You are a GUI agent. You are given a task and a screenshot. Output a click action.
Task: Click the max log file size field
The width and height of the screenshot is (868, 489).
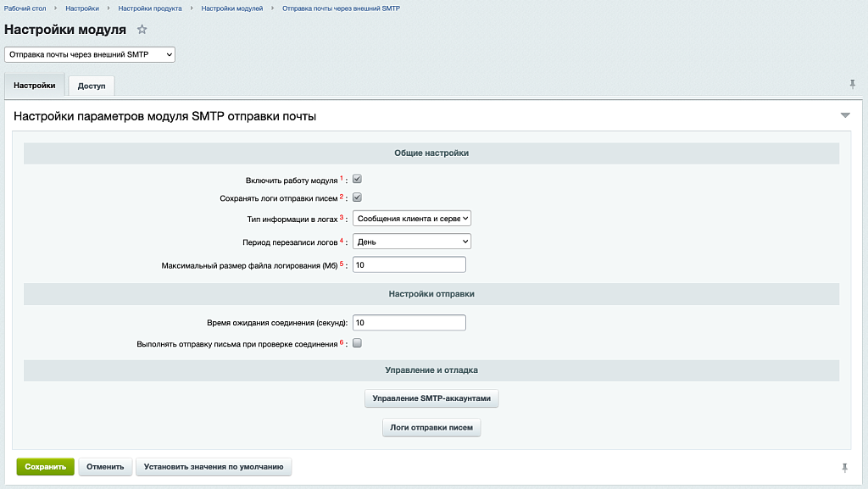(x=409, y=265)
